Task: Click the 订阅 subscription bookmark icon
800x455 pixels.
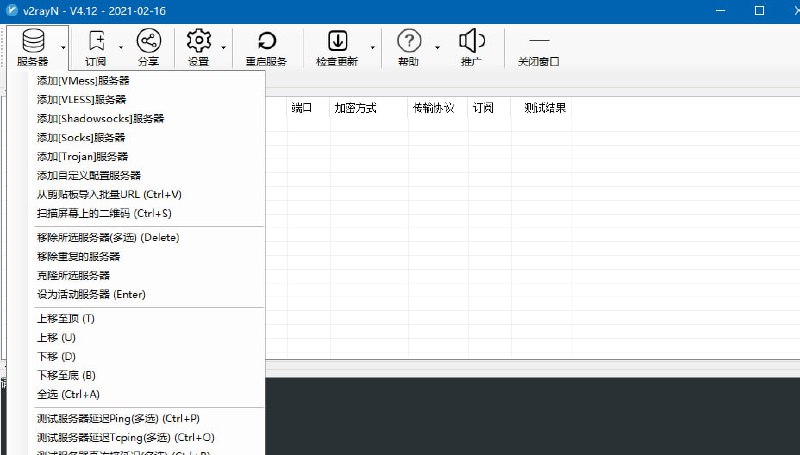Action: pyautogui.click(x=96, y=41)
